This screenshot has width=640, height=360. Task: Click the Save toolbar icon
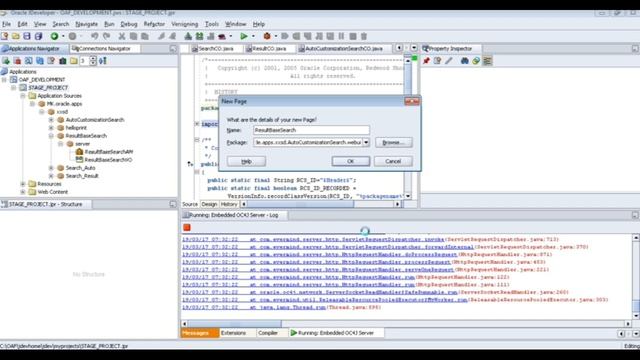pos(27,36)
